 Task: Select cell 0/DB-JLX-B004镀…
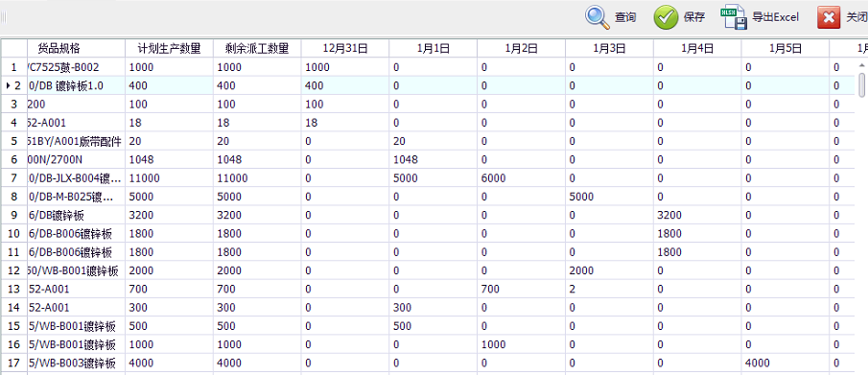(77, 178)
